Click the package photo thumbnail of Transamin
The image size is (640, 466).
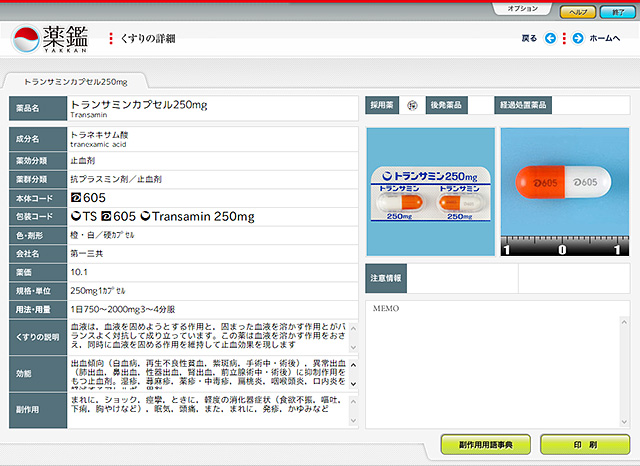(x=431, y=192)
